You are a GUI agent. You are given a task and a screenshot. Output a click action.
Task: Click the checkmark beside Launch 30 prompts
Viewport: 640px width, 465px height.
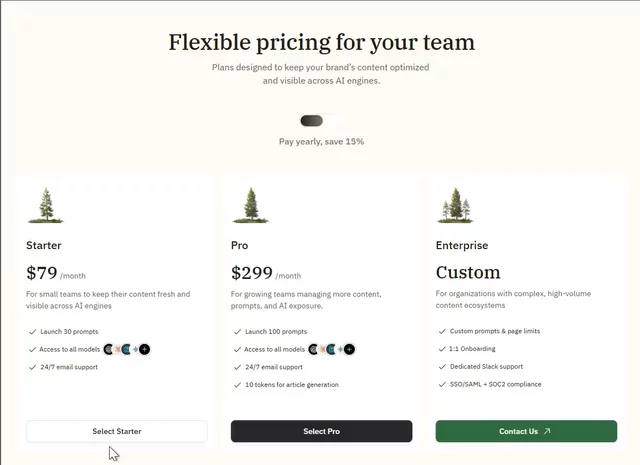pos(33,332)
